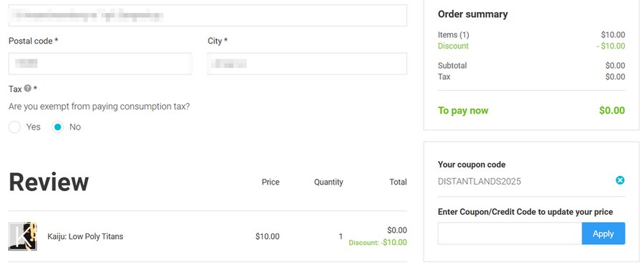The height and width of the screenshot is (267, 644).
Task: Open the Kaiju: Low Poly Titans thumbnail
Action: click(23, 236)
